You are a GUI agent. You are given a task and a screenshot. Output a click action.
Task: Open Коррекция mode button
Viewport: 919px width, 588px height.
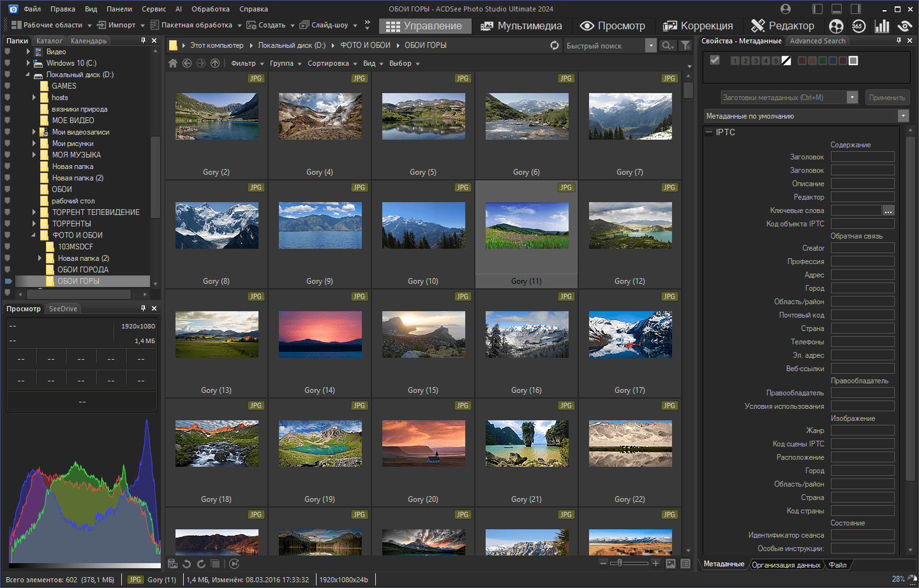coord(698,26)
